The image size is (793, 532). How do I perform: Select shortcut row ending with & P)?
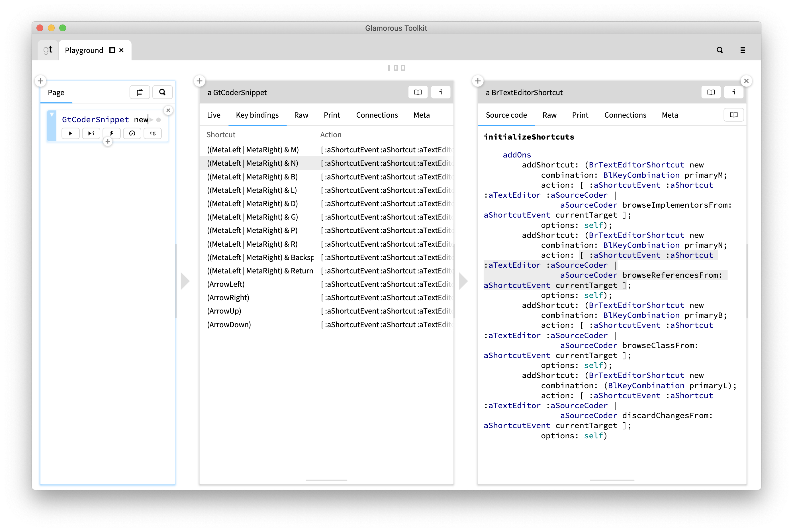[326, 230]
